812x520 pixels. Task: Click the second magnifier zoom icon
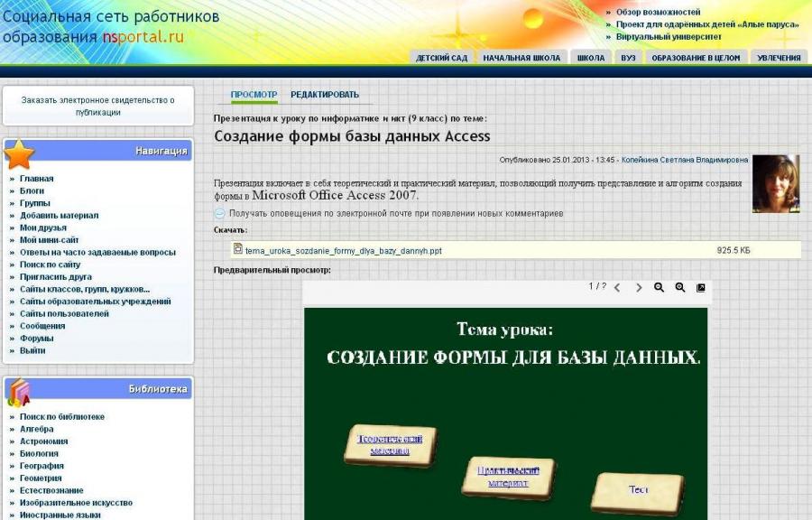680,288
